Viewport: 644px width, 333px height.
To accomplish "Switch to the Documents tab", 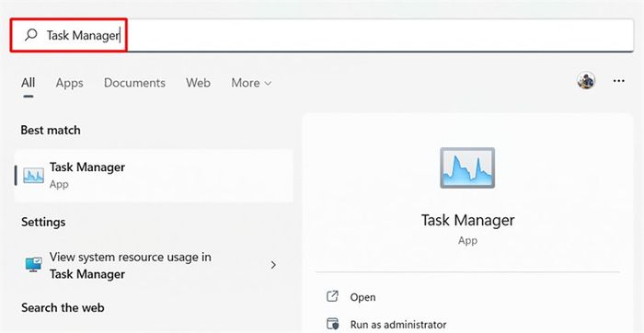I will coord(134,83).
